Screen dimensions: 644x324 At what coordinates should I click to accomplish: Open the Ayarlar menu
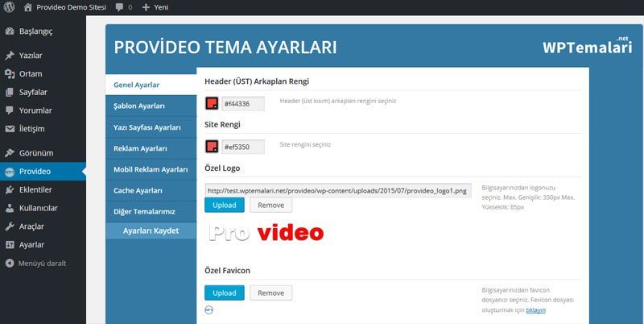(31, 245)
